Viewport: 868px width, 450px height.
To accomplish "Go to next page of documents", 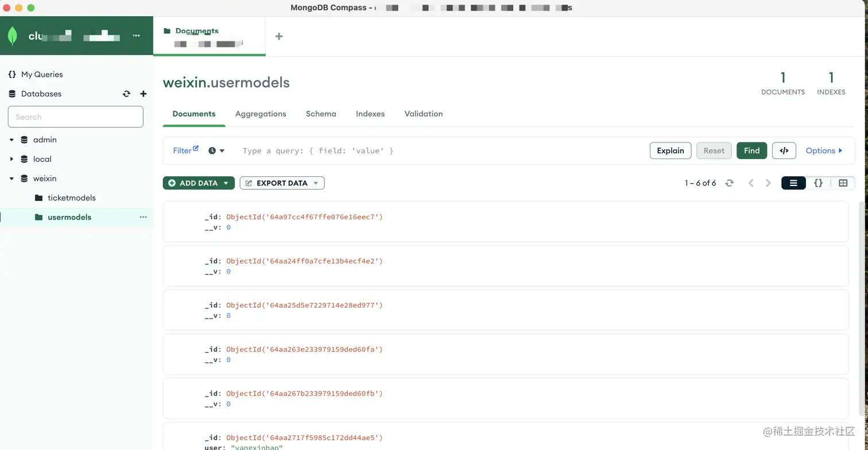I will point(768,183).
